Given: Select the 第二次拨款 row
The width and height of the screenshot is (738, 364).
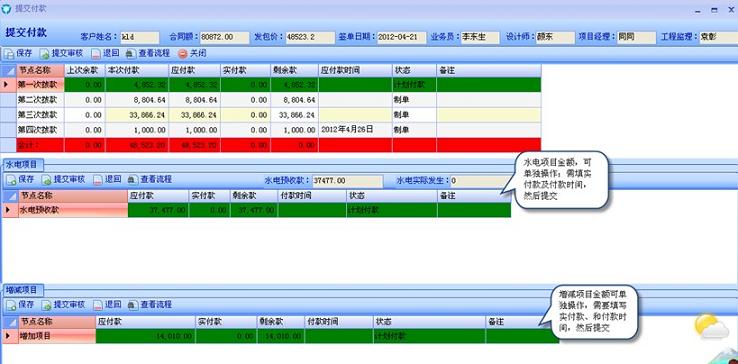Looking at the screenshot, I should tap(279, 100).
